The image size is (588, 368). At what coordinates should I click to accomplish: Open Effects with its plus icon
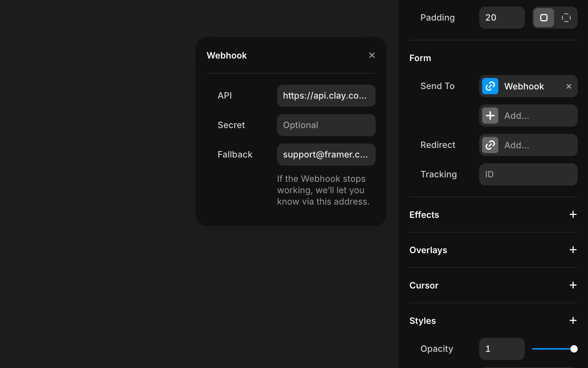coord(573,215)
